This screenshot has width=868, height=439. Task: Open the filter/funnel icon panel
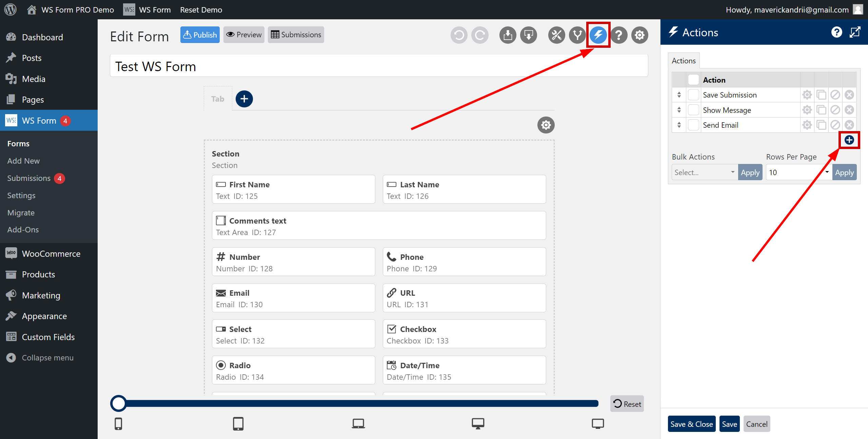pyautogui.click(x=577, y=35)
